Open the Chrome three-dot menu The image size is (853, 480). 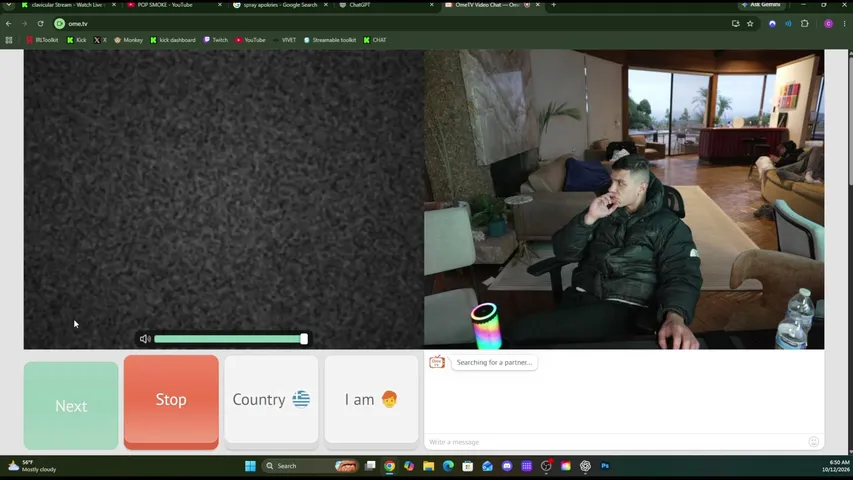(x=844, y=23)
